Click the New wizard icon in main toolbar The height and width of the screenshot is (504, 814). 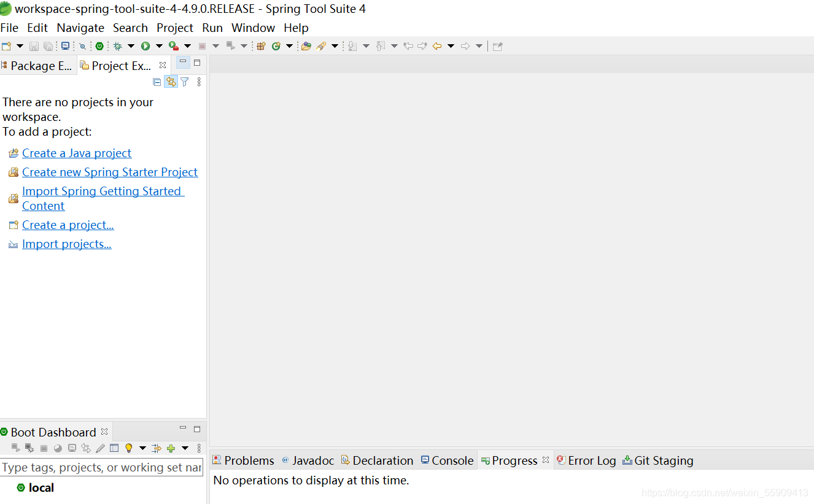(6, 46)
